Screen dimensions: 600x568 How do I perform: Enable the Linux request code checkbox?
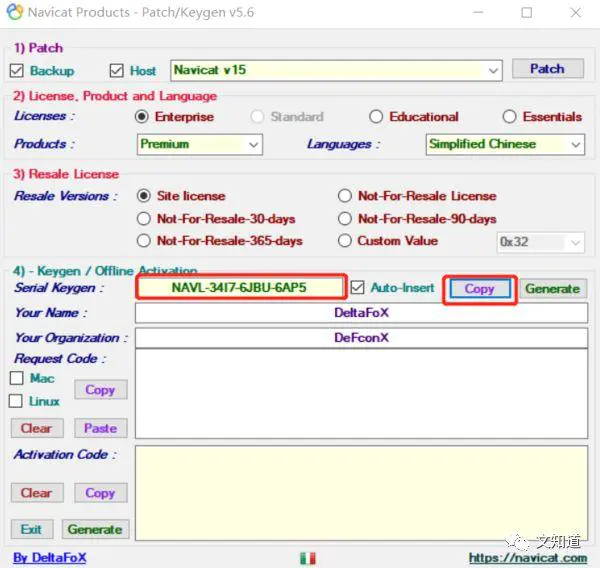tap(16, 401)
